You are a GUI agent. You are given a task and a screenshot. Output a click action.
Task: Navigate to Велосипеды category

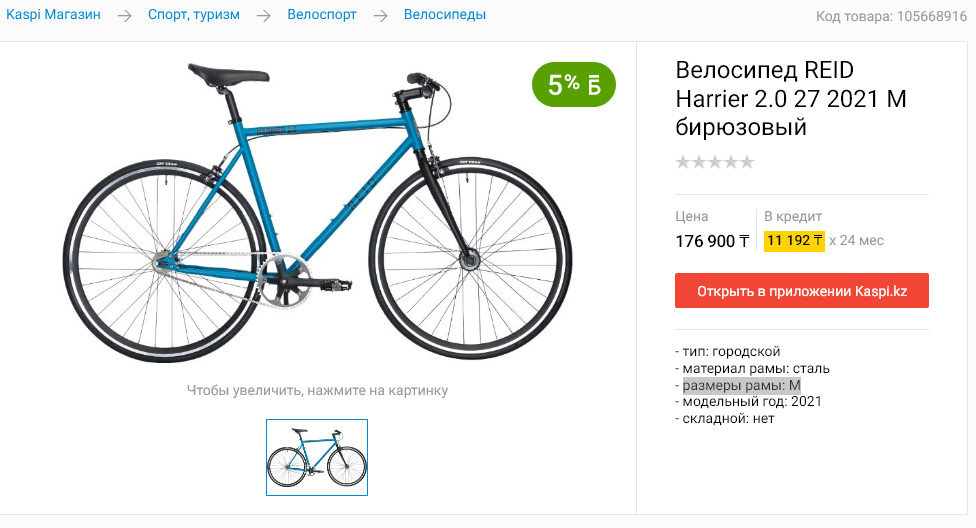coord(445,15)
